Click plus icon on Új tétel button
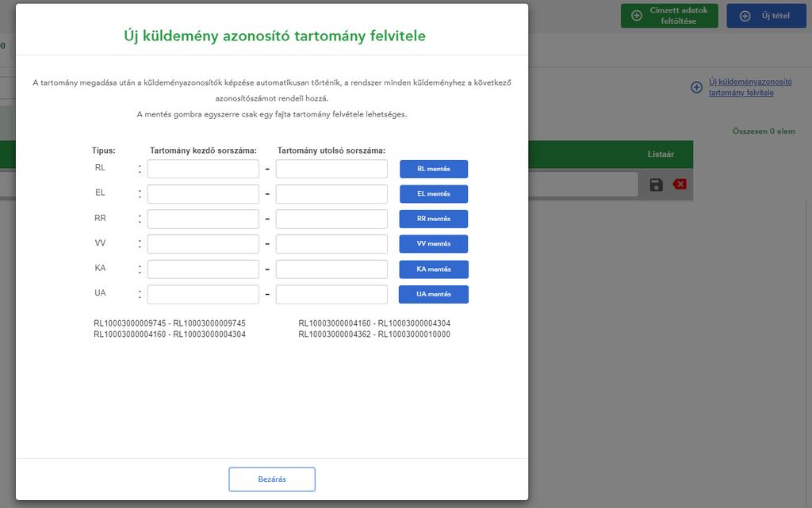This screenshot has height=508, width=812. coord(745,16)
